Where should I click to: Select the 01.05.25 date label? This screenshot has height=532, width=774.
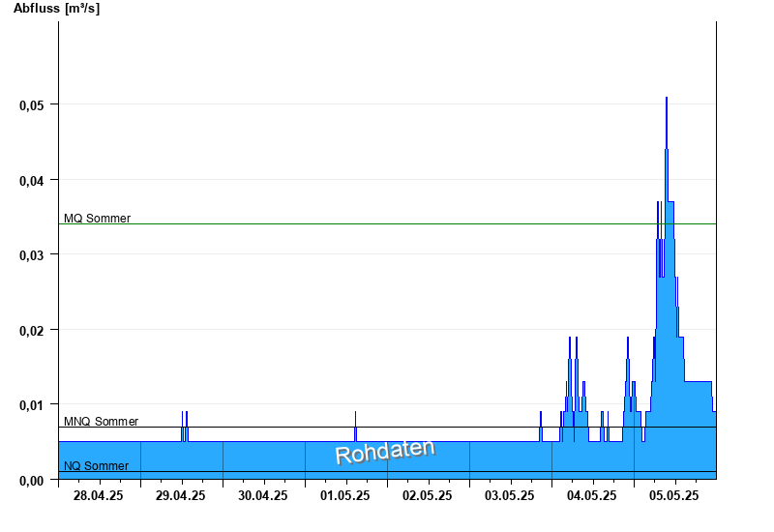point(345,496)
